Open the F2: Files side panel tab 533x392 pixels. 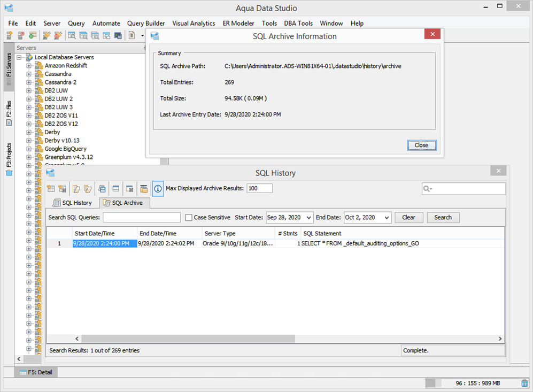(9, 113)
